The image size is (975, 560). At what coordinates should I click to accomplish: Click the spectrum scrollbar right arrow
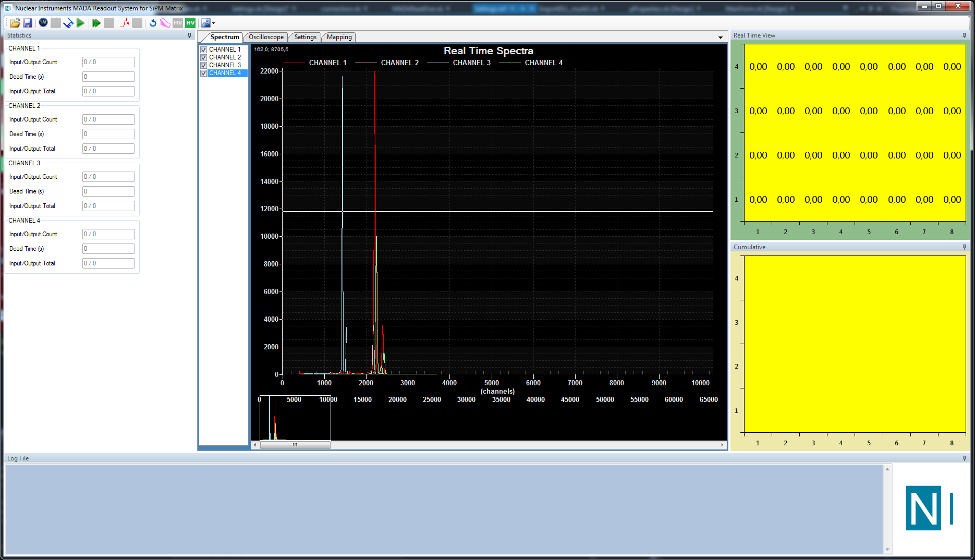tap(722, 445)
